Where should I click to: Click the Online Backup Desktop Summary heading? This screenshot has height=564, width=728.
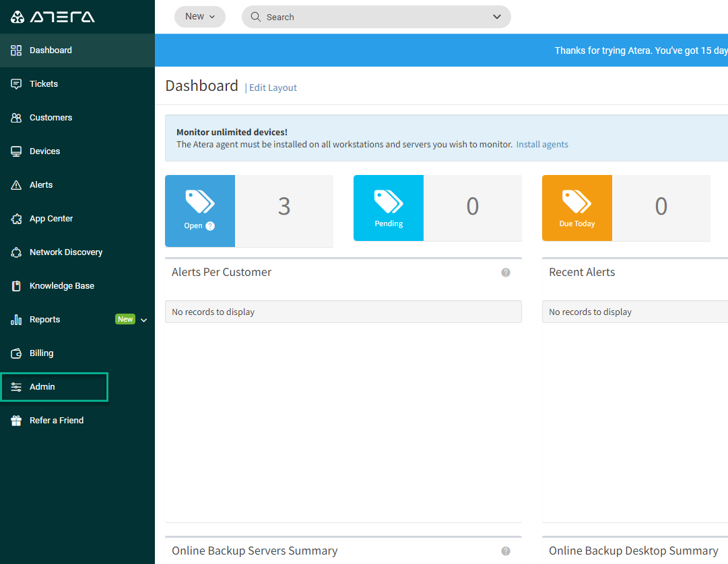633,551
